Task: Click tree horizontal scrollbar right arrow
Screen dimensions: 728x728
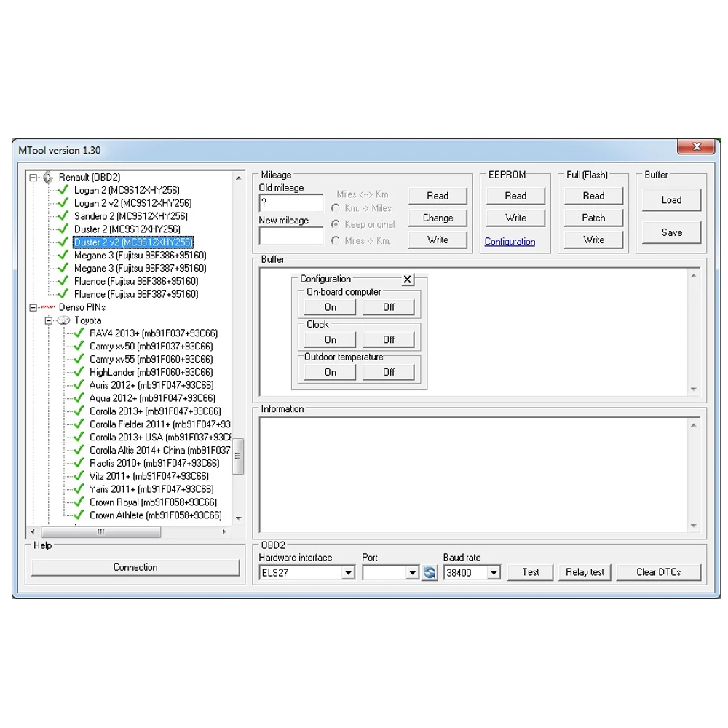Action: point(224,531)
